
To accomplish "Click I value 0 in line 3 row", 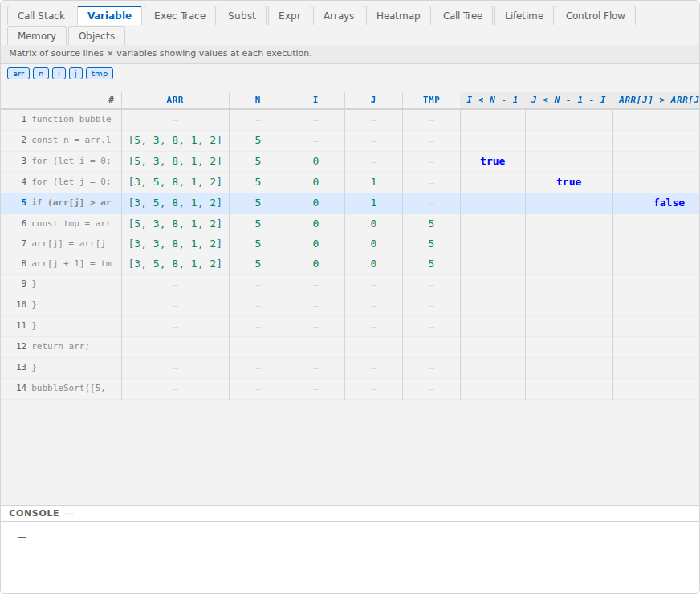I will pyautogui.click(x=315, y=161).
